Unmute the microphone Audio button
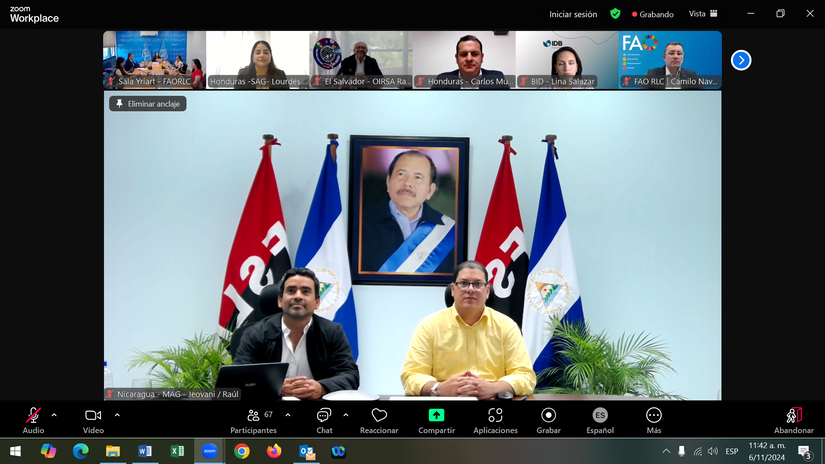The image size is (825, 464). point(33,420)
